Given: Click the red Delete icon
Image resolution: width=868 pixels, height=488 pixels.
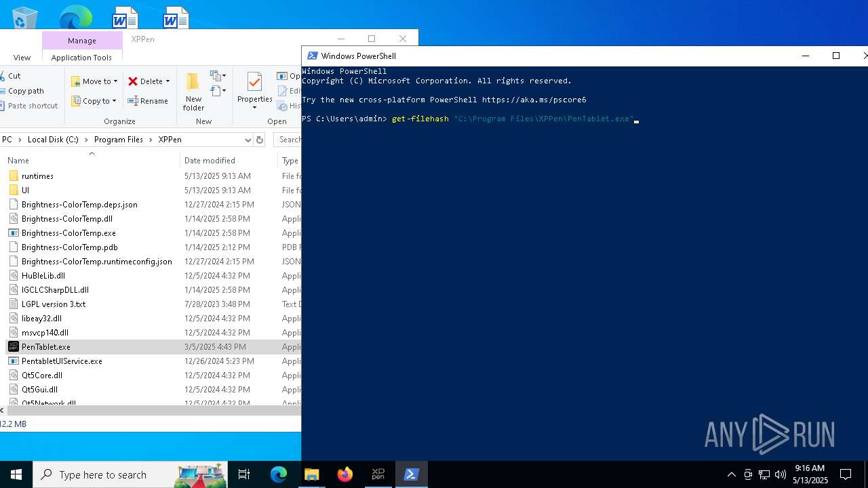Looking at the screenshot, I should coord(133,81).
